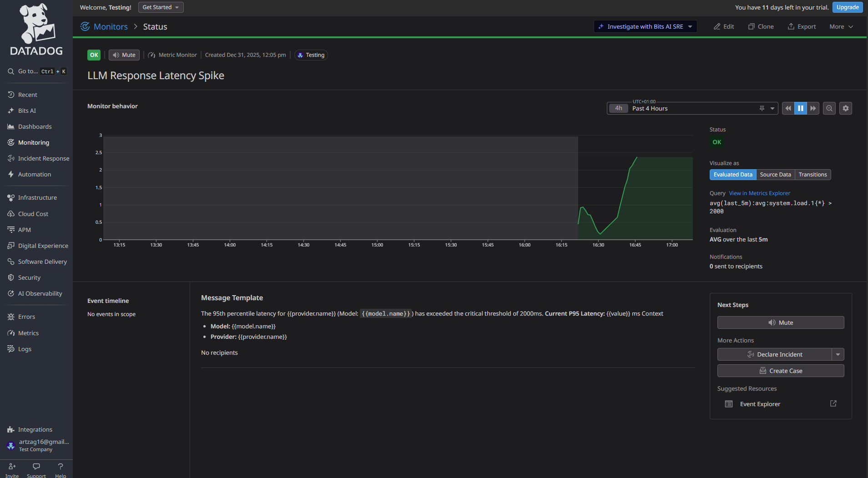This screenshot has width=868, height=478.
Task: Click the Metrics sidebar icon
Action: [x=11, y=333]
